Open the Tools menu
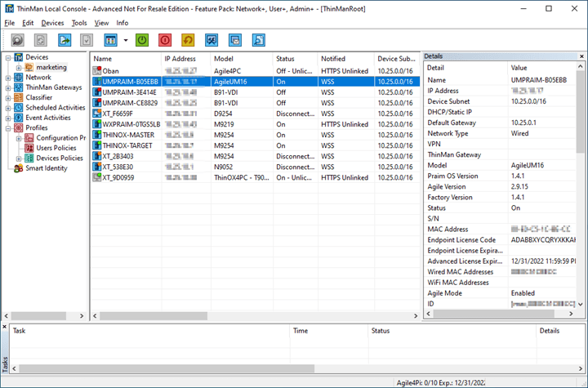Viewport: 588px width, 388px height. click(x=79, y=23)
